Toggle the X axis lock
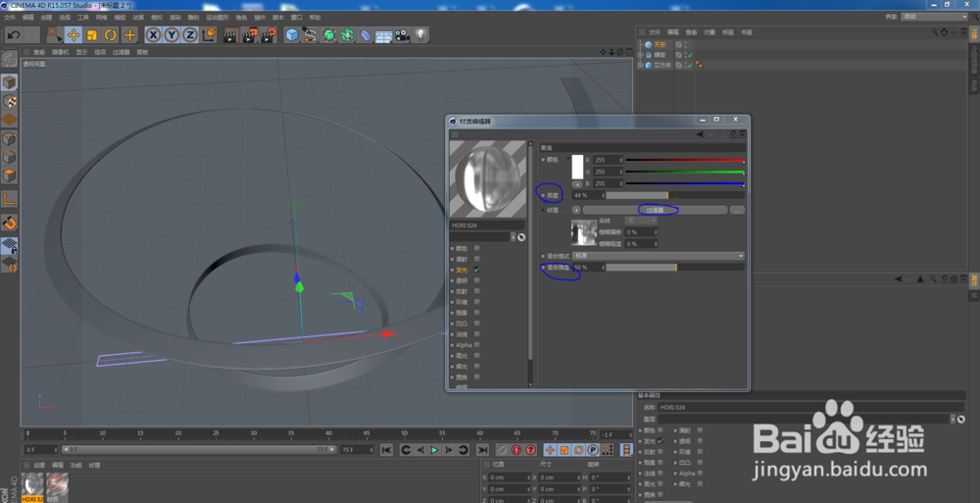Viewport: 980px width, 503px height. click(153, 35)
